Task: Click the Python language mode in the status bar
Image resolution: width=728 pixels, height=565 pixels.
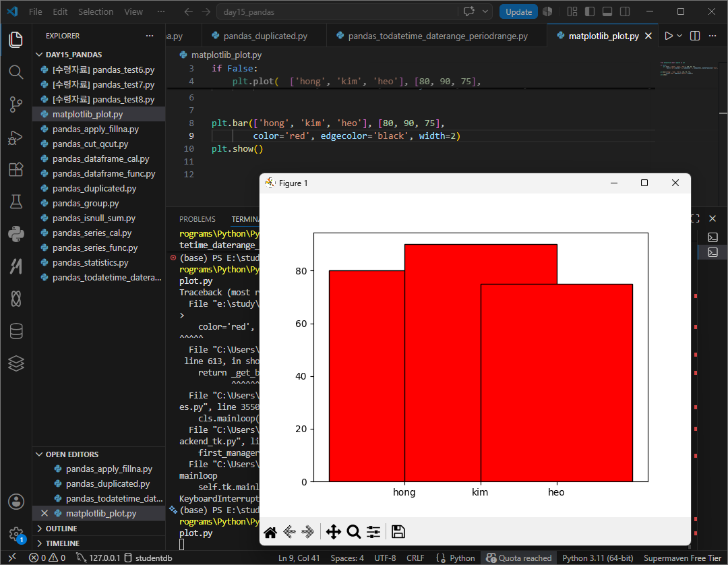Action: (456, 558)
